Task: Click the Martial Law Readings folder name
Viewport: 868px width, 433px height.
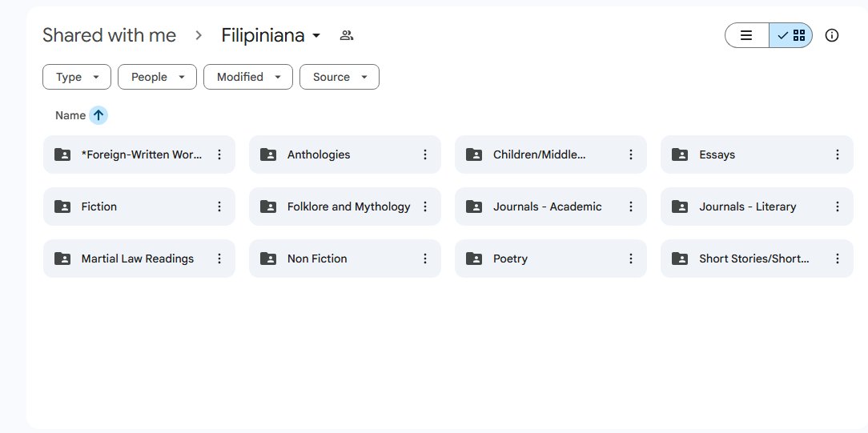Action: [x=137, y=259]
